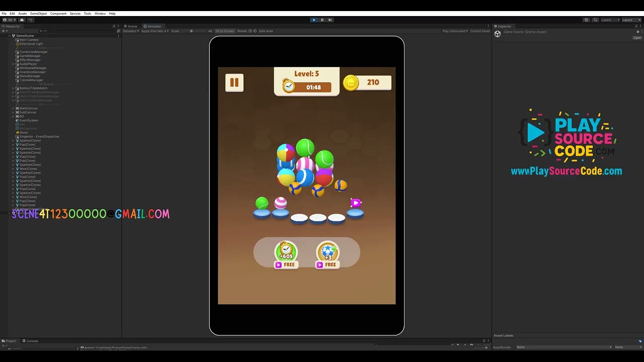Click the Inspector help icon
The height and width of the screenshot is (362, 644).
coord(638,32)
